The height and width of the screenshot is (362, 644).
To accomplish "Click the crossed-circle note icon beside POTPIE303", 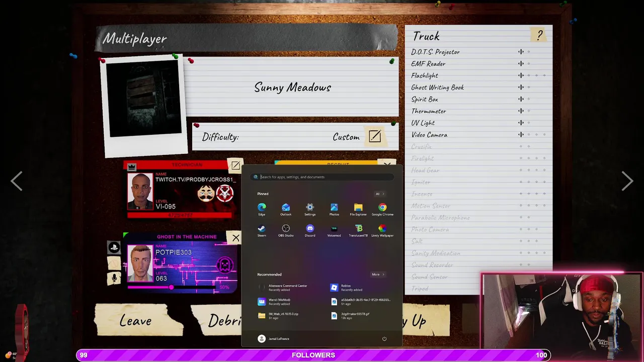I will point(114,262).
